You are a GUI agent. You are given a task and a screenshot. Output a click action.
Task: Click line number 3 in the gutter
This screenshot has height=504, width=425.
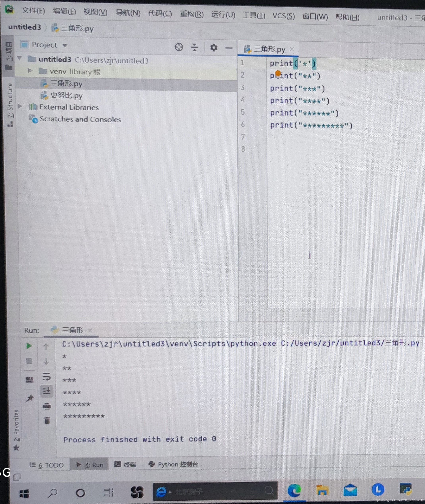coord(243,87)
